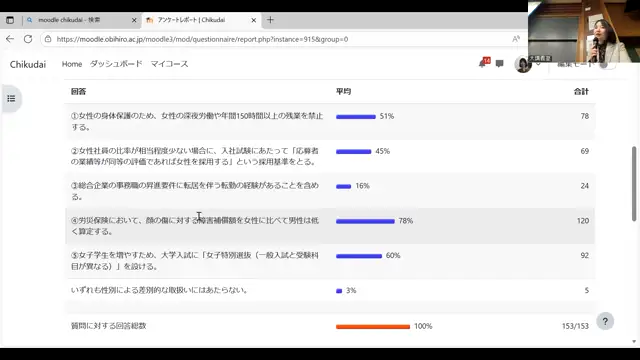Viewport: 640px width, 360px height.
Task: Click the 質問に対する回答総数 label
Action: [x=109, y=326]
